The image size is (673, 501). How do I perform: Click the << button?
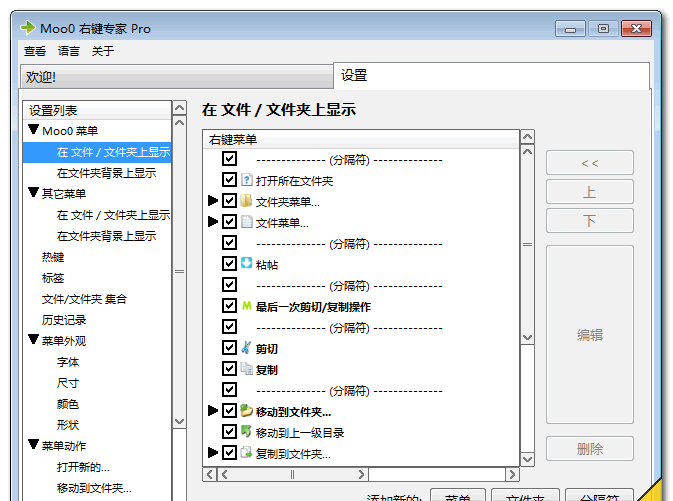coord(590,163)
